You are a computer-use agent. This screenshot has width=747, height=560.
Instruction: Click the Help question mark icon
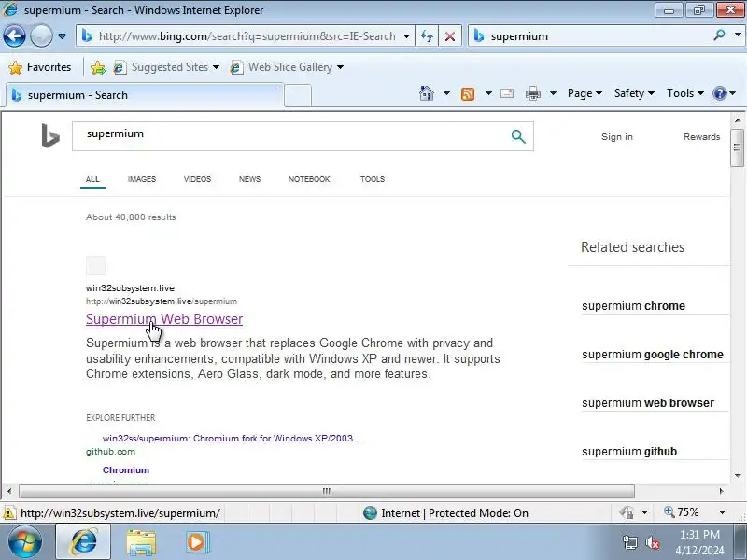(719, 93)
